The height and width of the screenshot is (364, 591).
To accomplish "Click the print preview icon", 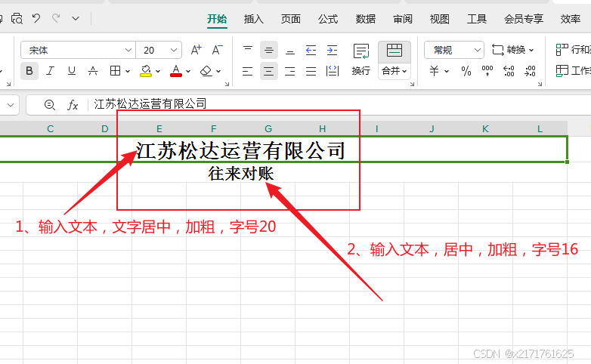I will [17, 18].
